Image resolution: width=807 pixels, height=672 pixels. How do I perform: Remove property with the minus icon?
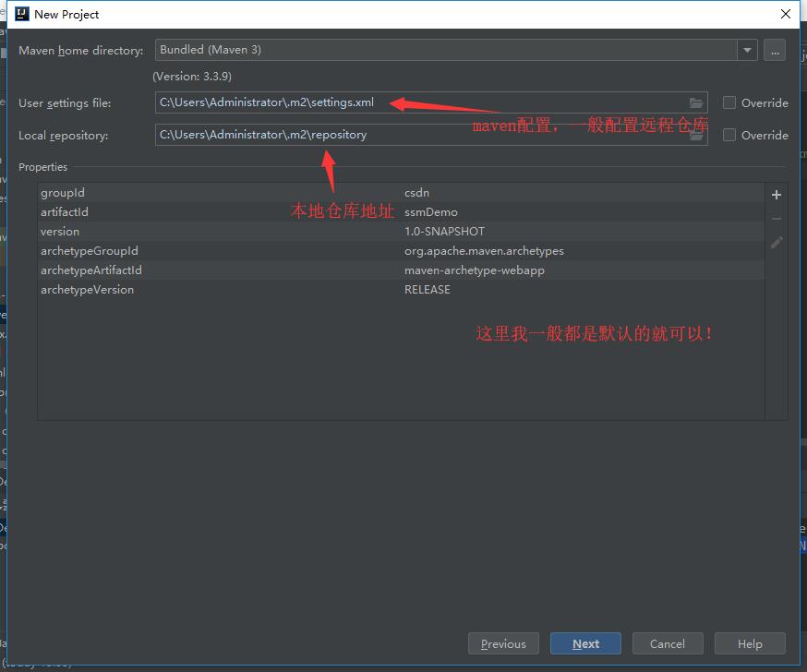[x=777, y=219]
